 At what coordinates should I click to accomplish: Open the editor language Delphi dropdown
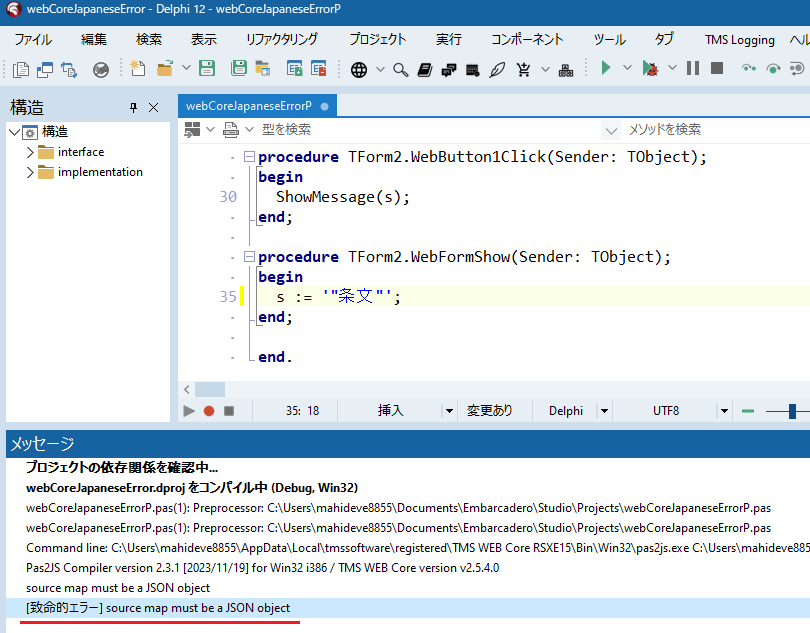[x=604, y=411]
